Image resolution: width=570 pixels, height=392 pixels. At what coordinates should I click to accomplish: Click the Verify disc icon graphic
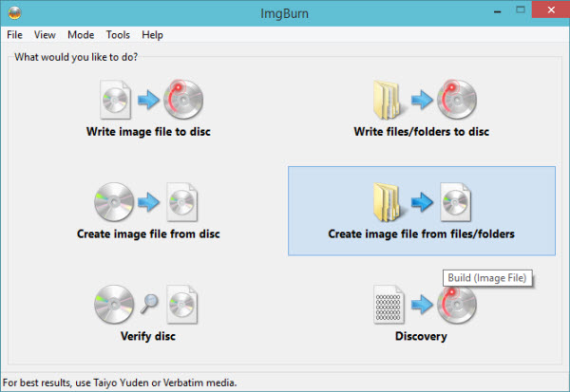tap(146, 305)
